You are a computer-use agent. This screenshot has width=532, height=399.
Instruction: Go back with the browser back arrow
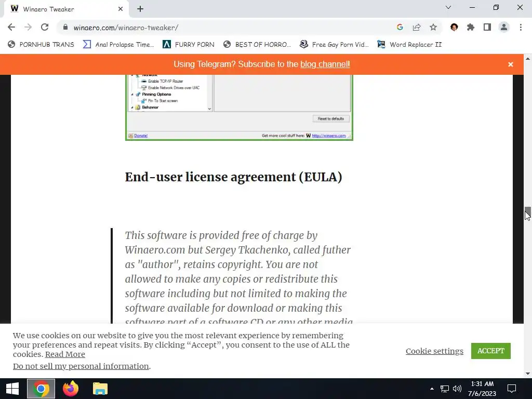click(11, 27)
